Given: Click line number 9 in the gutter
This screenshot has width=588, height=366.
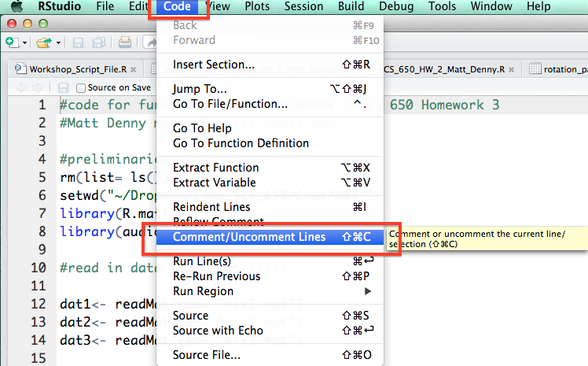Looking at the screenshot, I should [42, 250].
